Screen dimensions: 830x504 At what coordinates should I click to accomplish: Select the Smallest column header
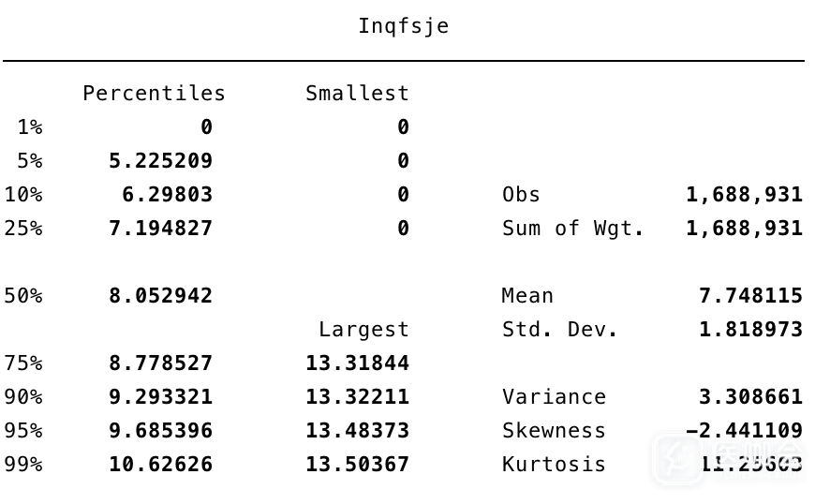357,94
